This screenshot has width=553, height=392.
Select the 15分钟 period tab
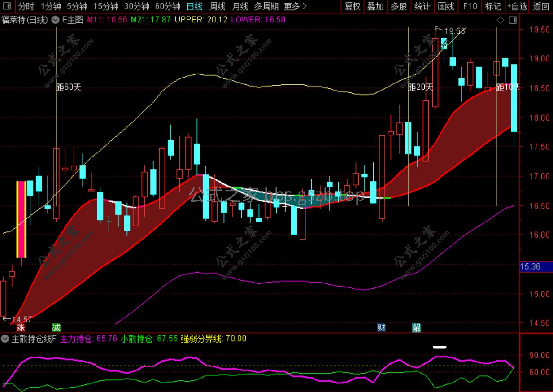(106, 6)
